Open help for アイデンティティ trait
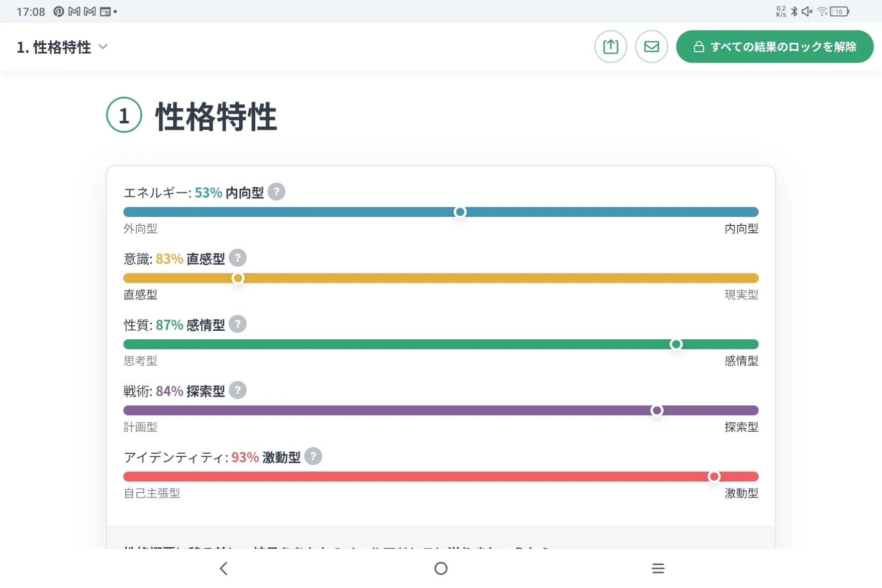The width and height of the screenshot is (882, 588). tap(313, 456)
